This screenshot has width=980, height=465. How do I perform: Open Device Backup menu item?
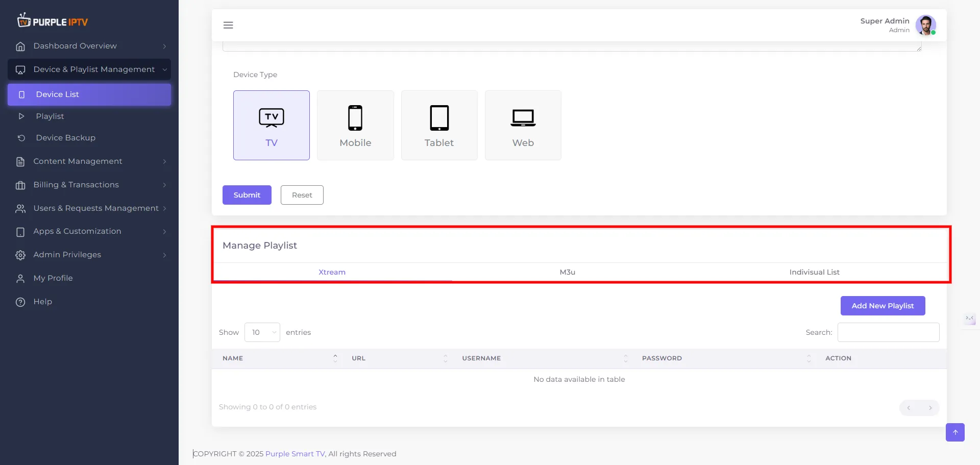pos(89,138)
